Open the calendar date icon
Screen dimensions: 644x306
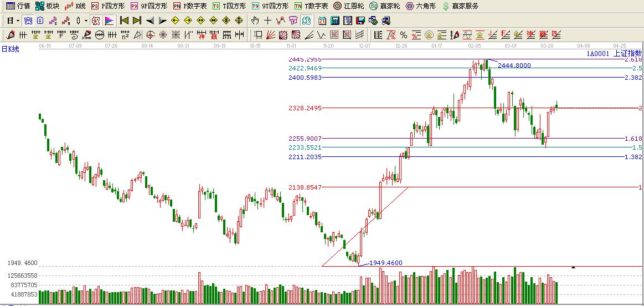click(x=322, y=21)
